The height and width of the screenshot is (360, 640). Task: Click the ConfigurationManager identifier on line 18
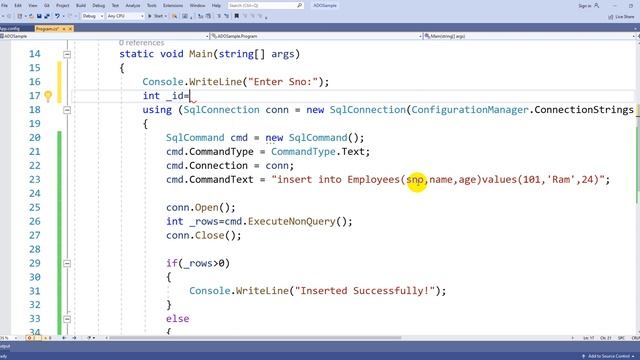point(470,110)
